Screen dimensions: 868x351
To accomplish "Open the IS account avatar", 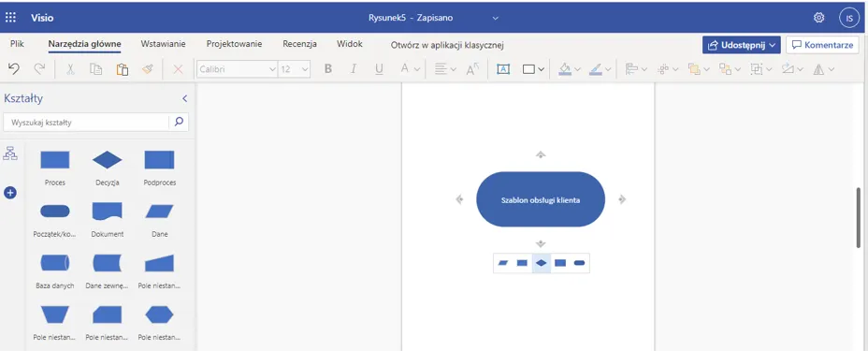I will [x=849, y=18].
